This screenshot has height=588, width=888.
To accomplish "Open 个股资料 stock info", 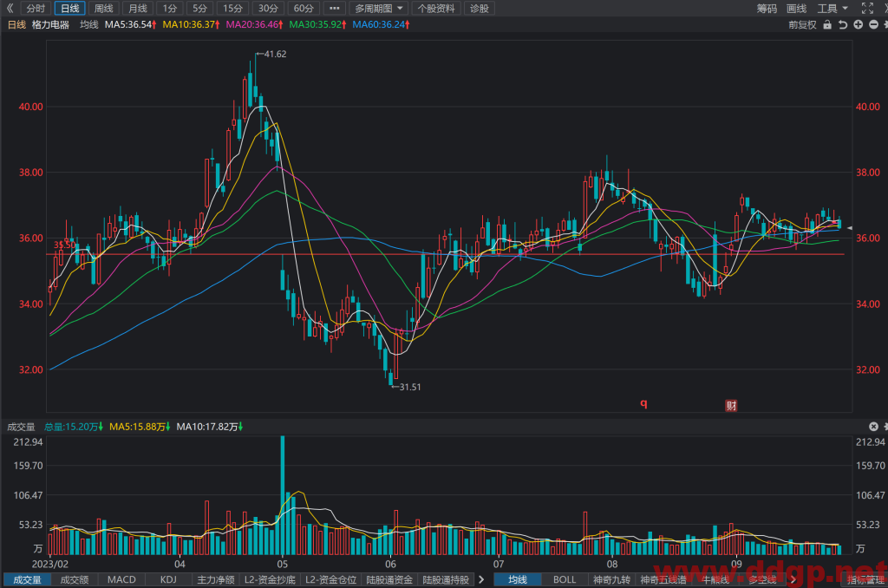I will point(436,9).
